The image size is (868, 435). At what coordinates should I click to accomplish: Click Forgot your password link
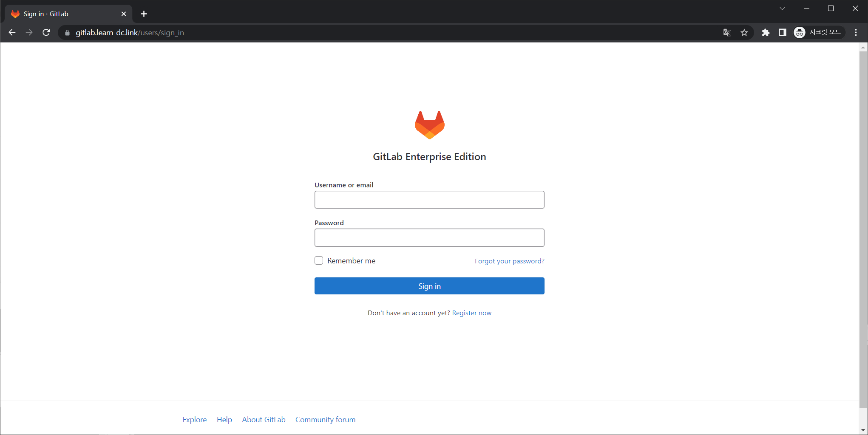[x=509, y=261]
